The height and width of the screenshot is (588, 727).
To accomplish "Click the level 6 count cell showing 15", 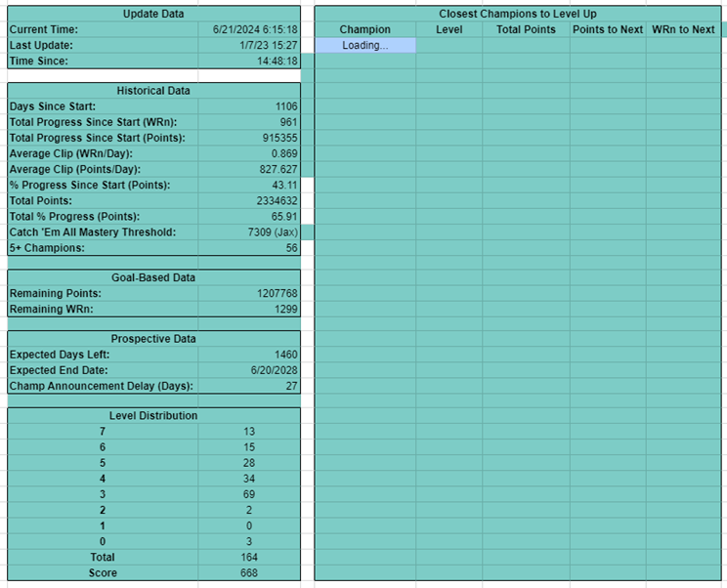I will point(249,447).
